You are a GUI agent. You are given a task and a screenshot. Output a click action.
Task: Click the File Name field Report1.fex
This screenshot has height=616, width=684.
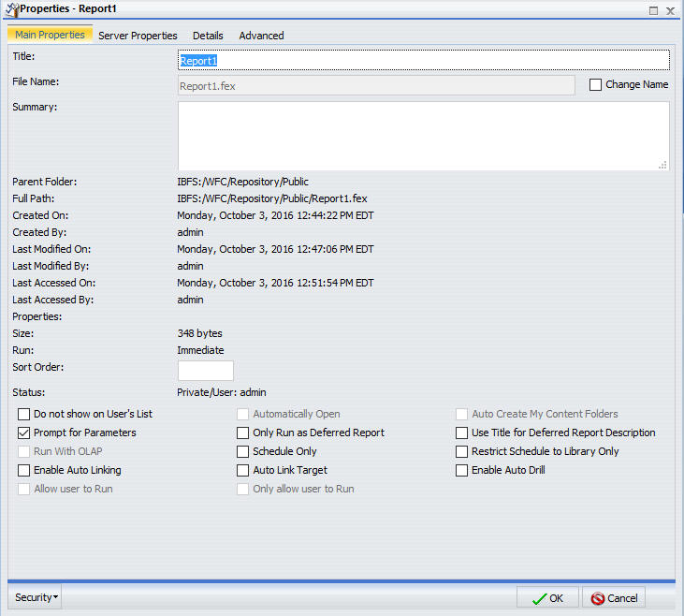coord(376,85)
